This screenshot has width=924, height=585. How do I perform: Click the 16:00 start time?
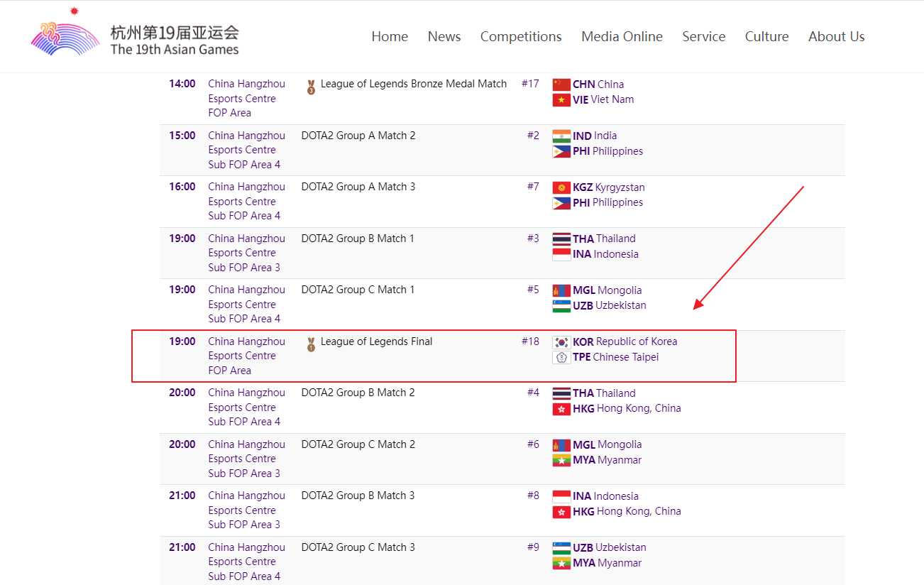[x=182, y=187]
